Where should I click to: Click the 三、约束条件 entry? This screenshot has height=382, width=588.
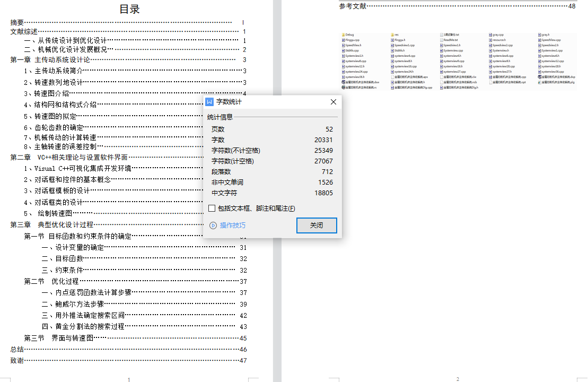click(x=144, y=270)
